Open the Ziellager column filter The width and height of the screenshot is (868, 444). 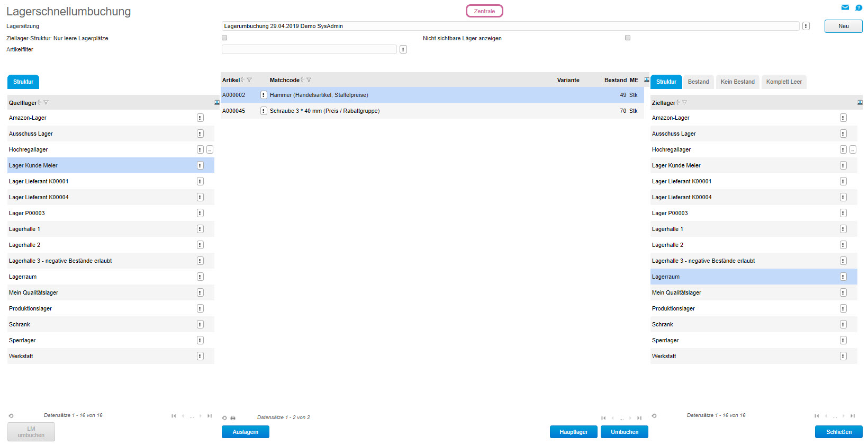(x=685, y=103)
